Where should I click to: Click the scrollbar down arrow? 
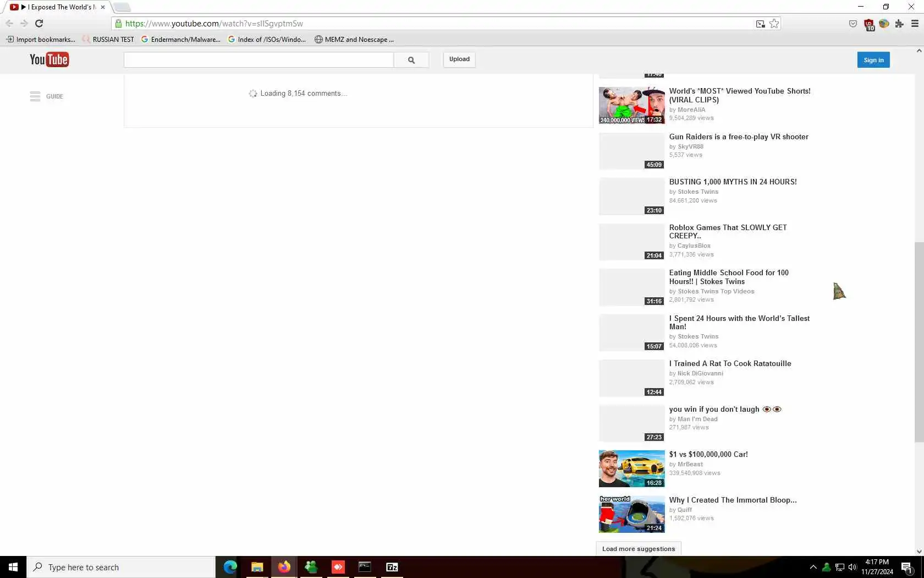(919, 551)
